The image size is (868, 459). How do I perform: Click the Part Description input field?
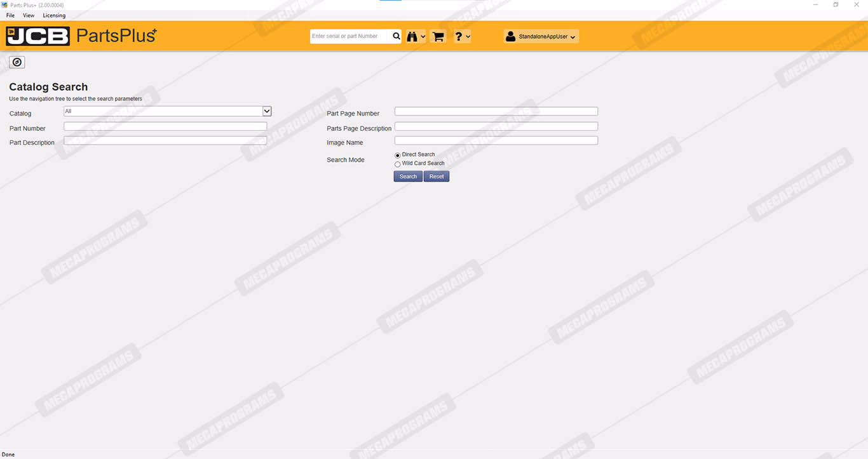[165, 140]
